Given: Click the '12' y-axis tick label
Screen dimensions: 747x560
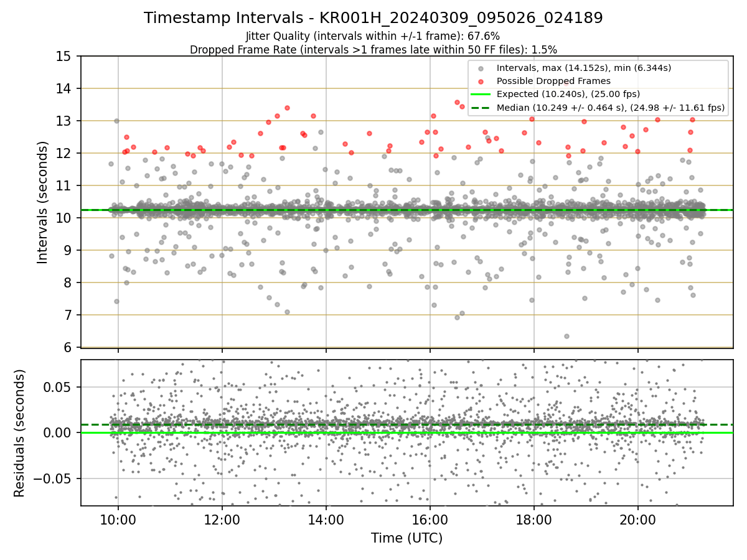Looking at the screenshot, I should [65, 153].
